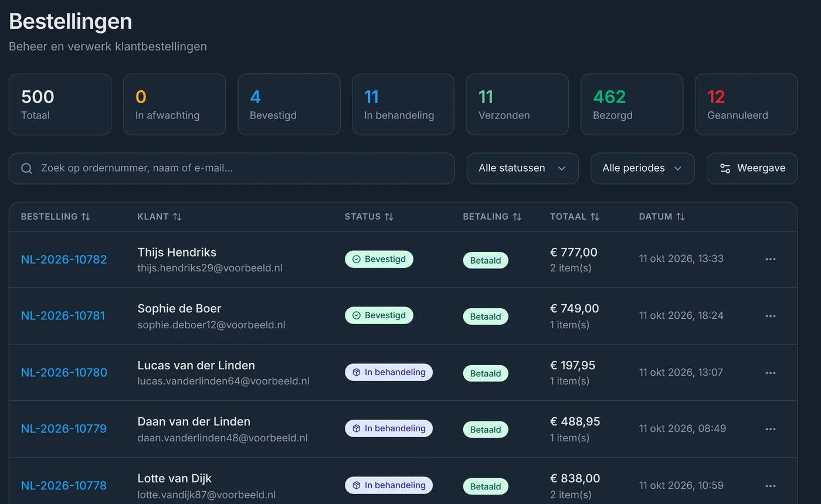Filter by the Bezorgd 462 summary card

[x=632, y=104]
